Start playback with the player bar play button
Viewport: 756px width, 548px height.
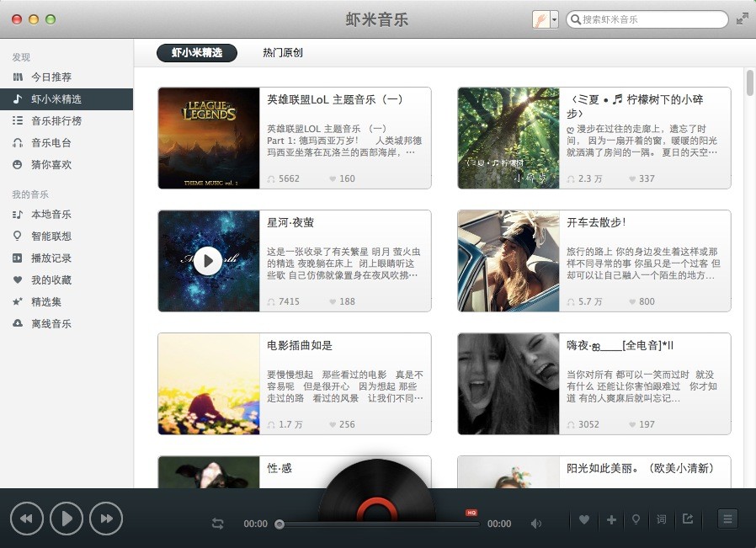pyautogui.click(x=67, y=519)
